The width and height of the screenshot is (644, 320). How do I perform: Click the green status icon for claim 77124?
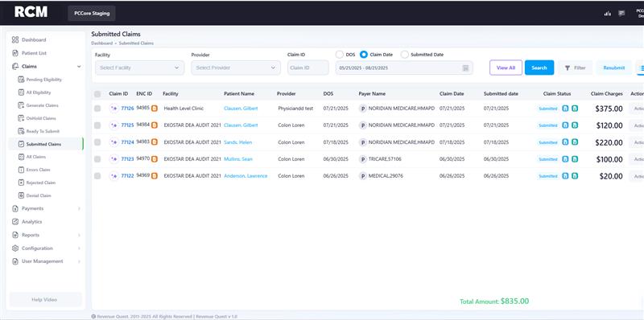click(575, 142)
